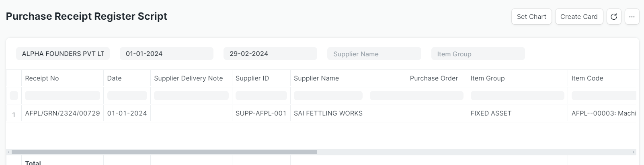Open the three-dots more options menu
Screen dimensions: 644x165
(x=632, y=16)
